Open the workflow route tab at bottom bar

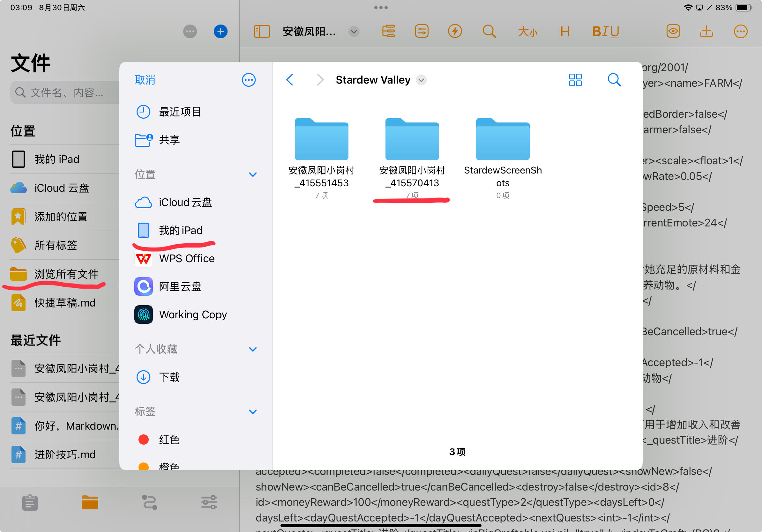150,503
